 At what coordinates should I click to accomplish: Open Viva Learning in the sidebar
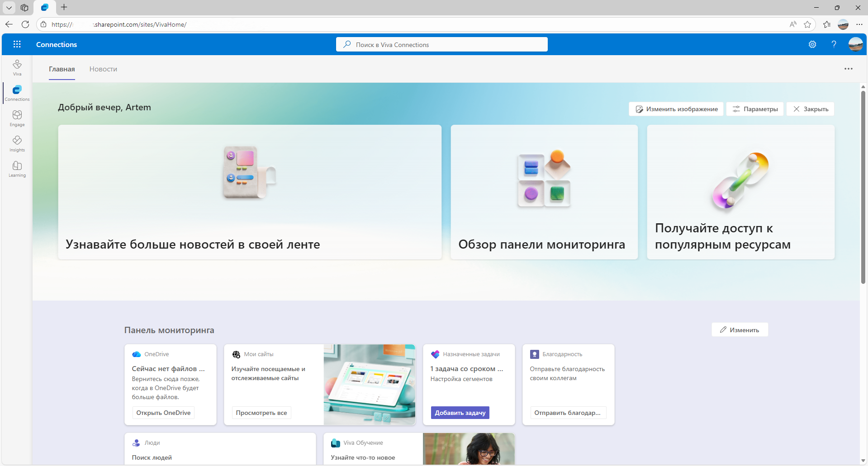(x=17, y=168)
